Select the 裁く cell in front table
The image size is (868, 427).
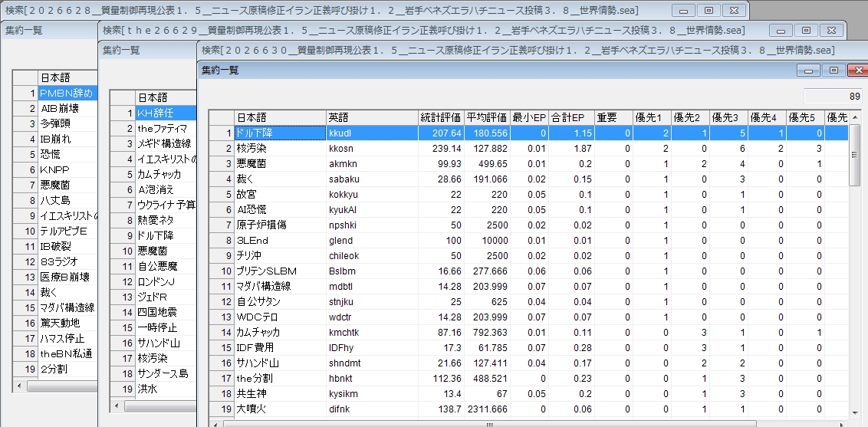pyautogui.click(x=280, y=179)
